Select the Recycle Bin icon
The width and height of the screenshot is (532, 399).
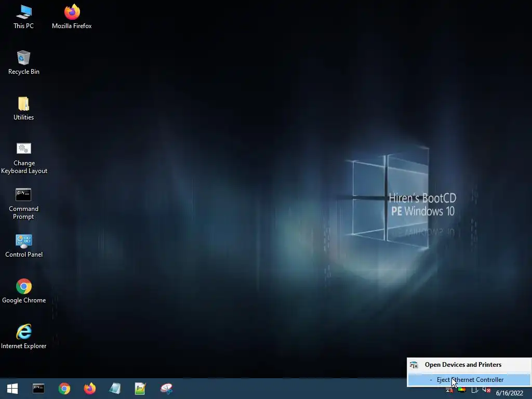(x=23, y=62)
